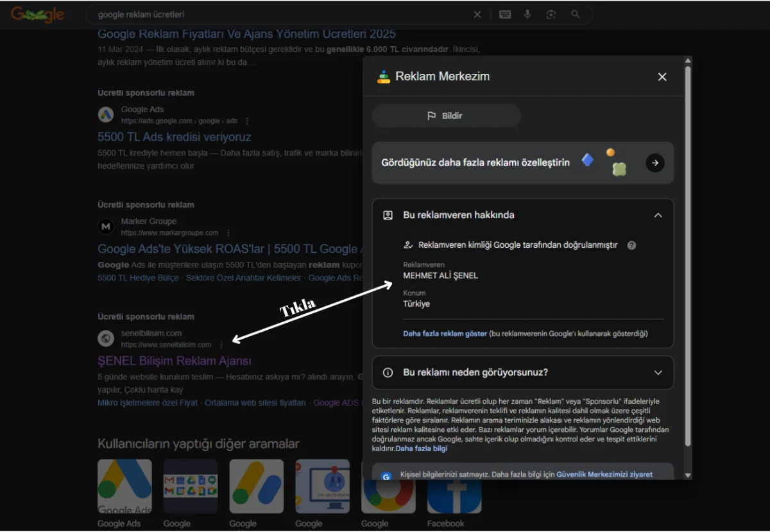Open the Daha fazla bilgi link
The width and height of the screenshot is (770, 532).
(x=422, y=449)
